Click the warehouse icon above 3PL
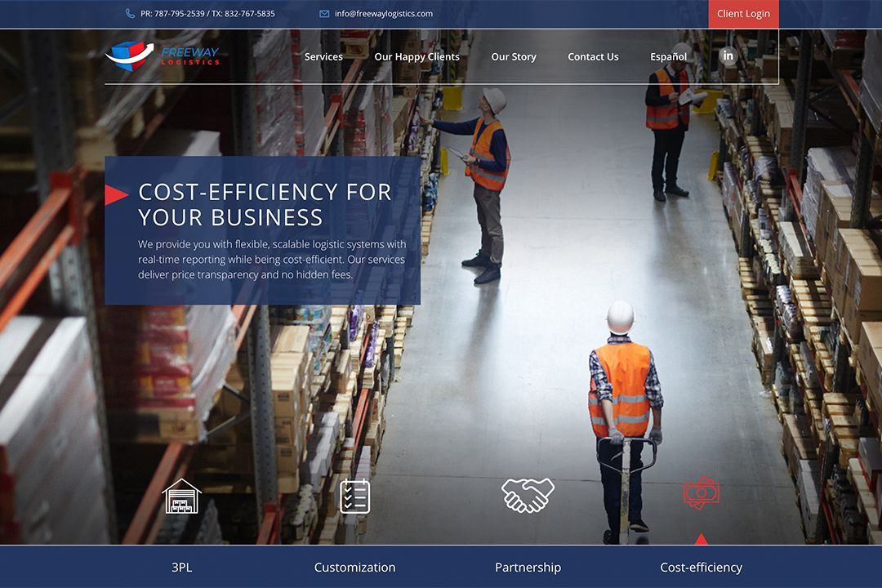Viewport: 882px width, 588px height. click(183, 494)
